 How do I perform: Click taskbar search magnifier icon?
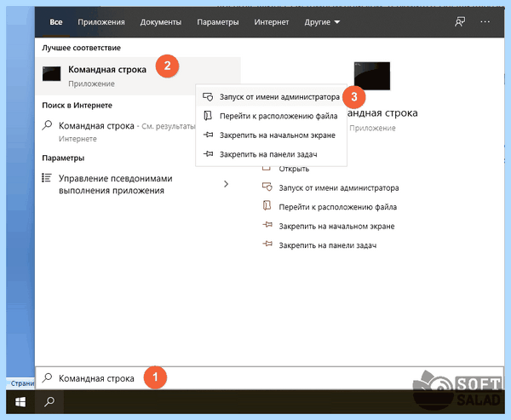click(49, 402)
